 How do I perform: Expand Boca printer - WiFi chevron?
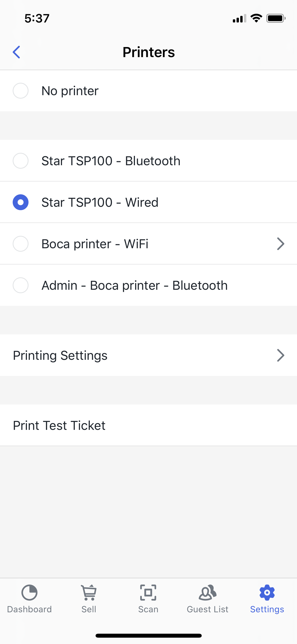pos(281,244)
